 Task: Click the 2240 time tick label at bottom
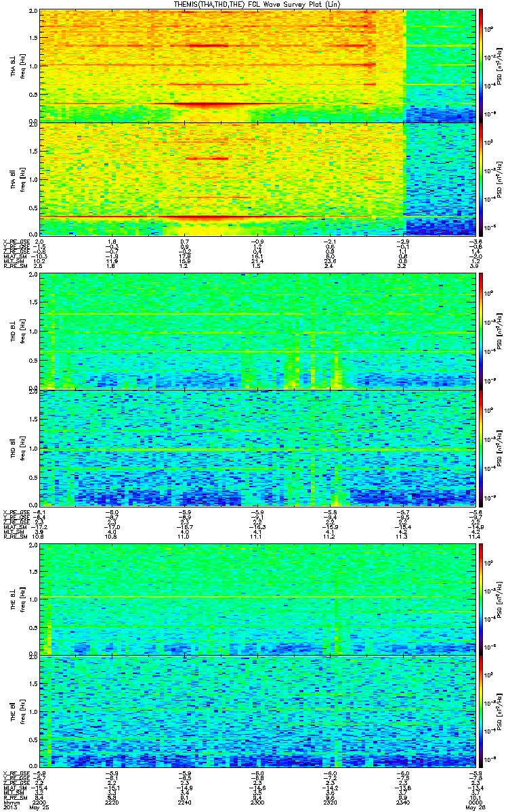click(x=184, y=802)
